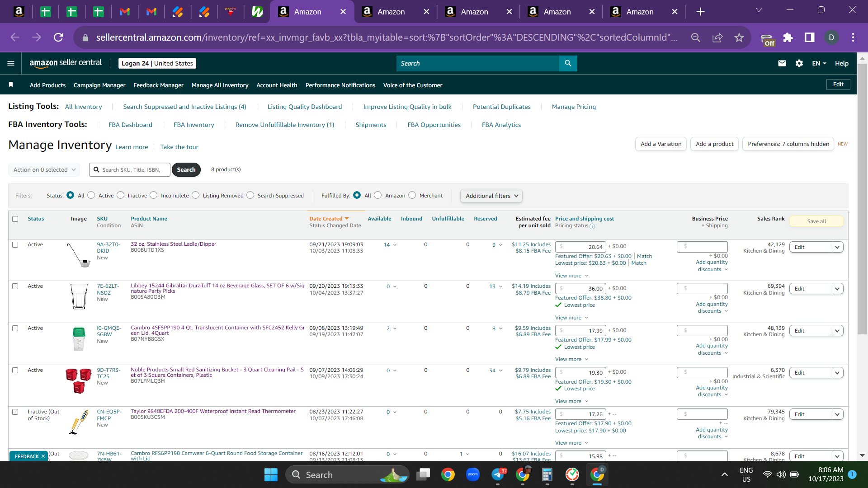Select the Active status radio filter
Image resolution: width=868 pixels, height=488 pixels.
(91, 195)
